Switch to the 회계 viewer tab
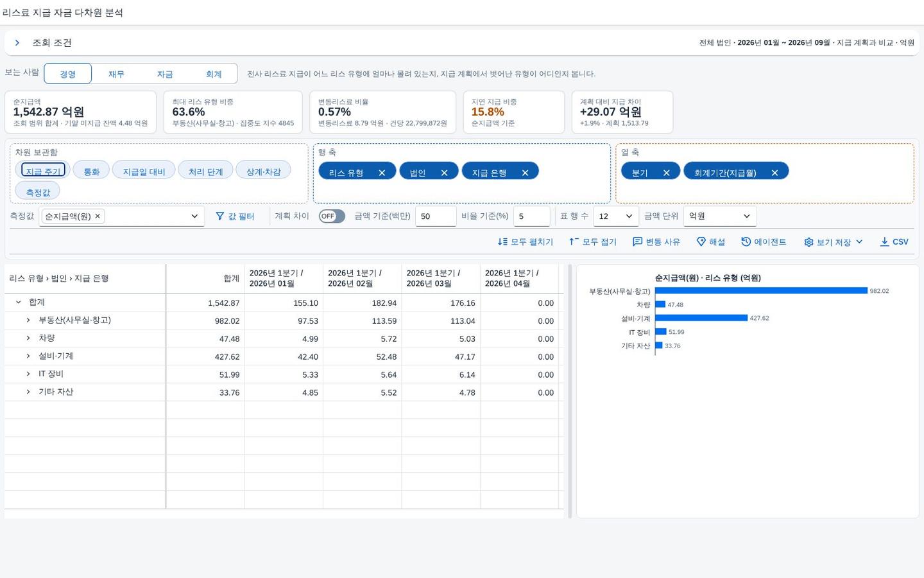Screen dimensions: 924x578 [214, 74]
